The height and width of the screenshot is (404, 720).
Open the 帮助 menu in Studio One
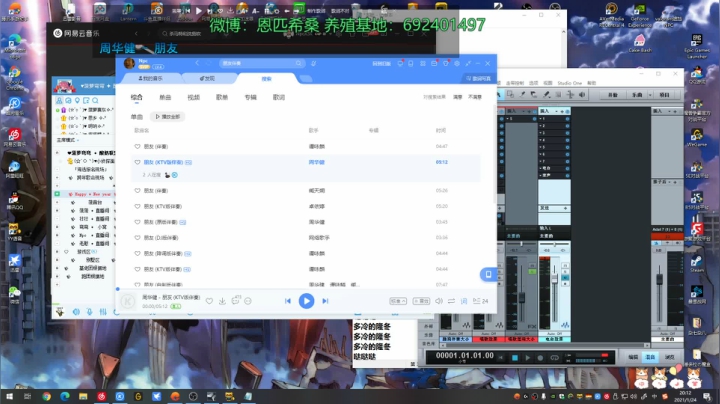pyautogui.click(x=592, y=83)
